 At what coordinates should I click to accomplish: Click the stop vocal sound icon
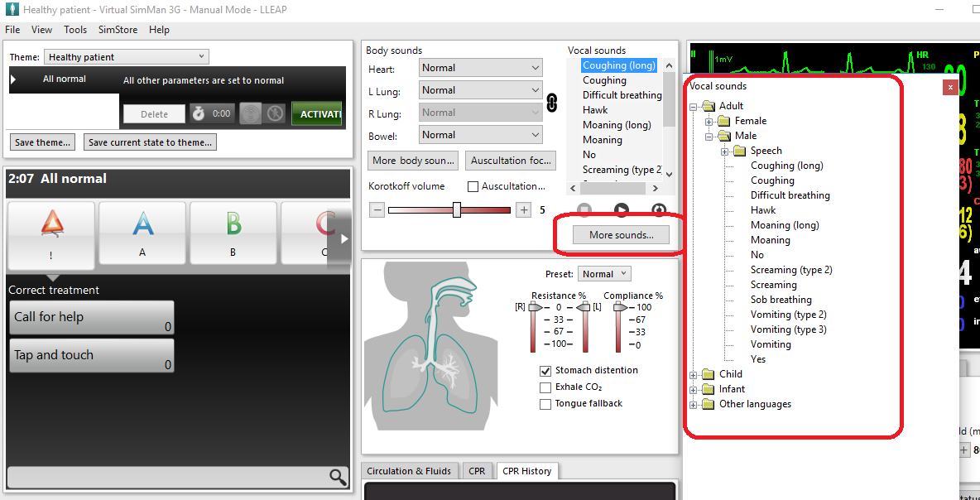tap(584, 208)
